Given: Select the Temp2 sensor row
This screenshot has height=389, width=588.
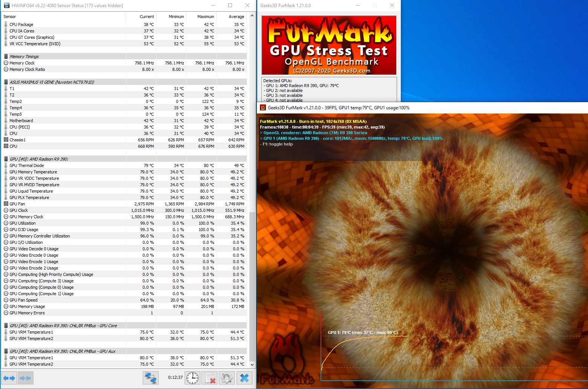Looking at the screenshot, I should [125, 101].
